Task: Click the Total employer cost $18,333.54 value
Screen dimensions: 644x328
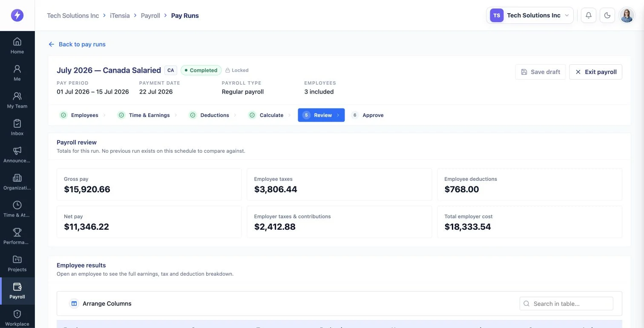Action: [468, 227]
